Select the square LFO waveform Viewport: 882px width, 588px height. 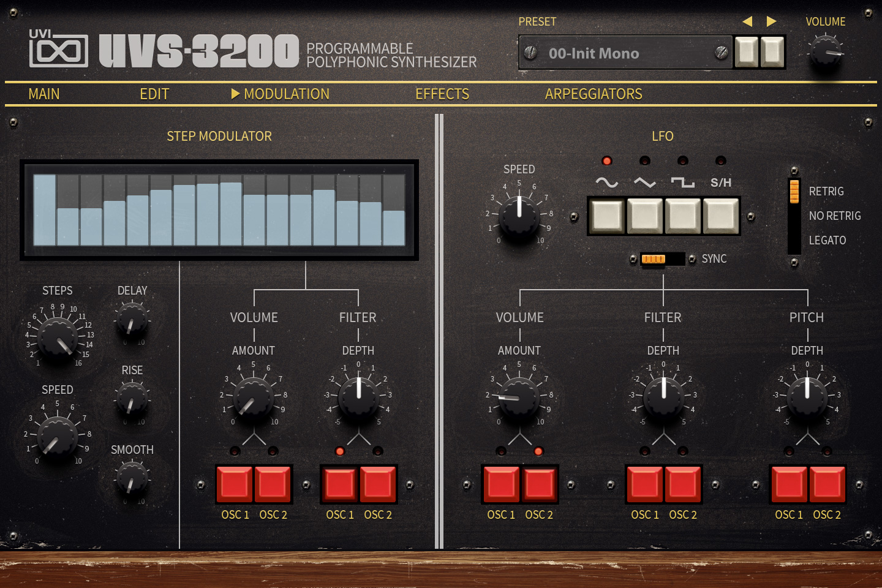click(682, 216)
